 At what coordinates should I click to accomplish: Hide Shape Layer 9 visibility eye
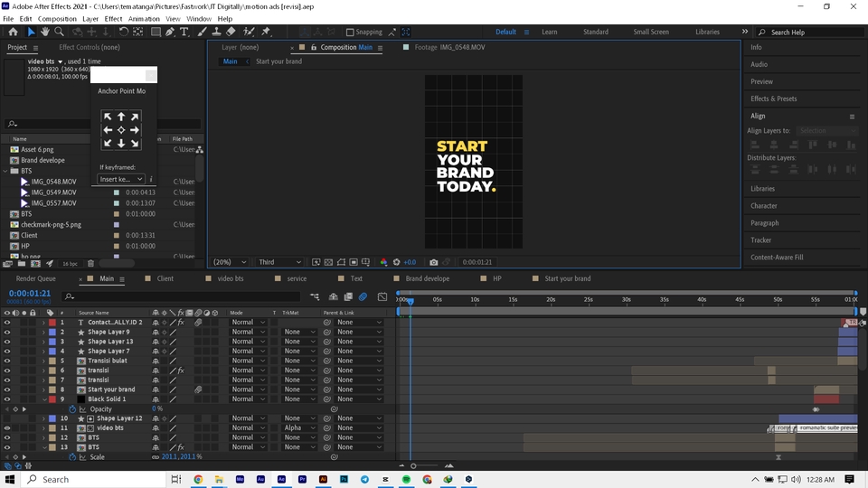(7, 332)
